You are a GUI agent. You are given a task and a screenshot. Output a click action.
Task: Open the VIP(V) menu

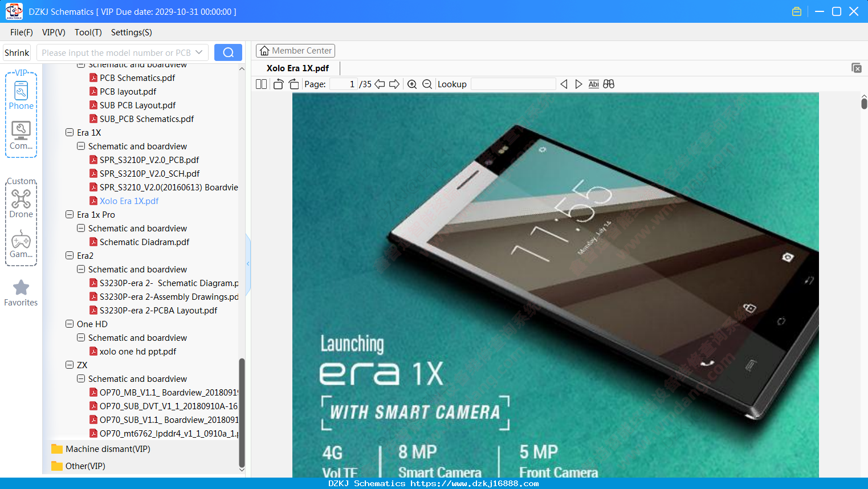tap(54, 32)
